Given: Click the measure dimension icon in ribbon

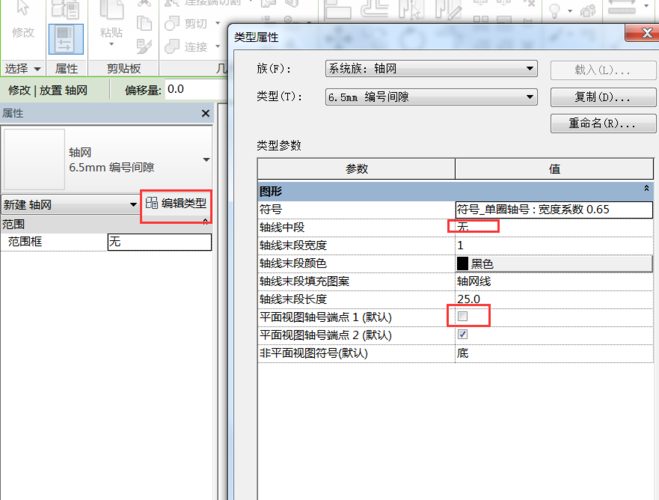Looking at the screenshot, I should pos(622,7).
